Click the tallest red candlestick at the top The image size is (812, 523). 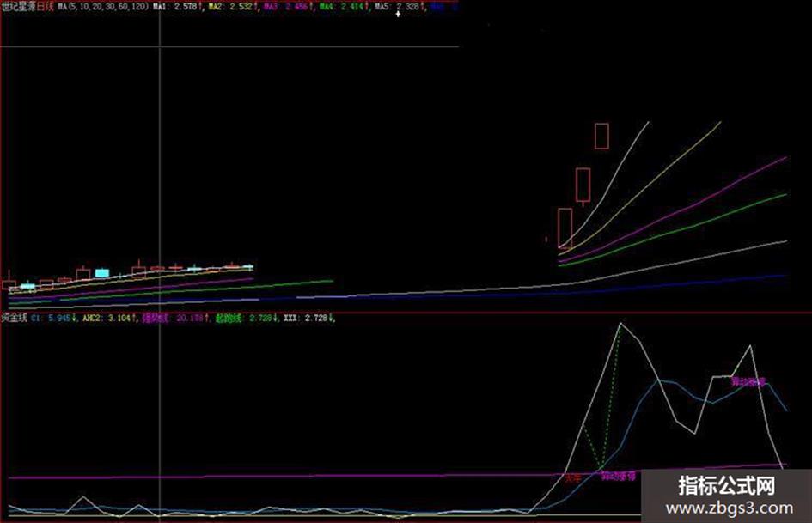[x=601, y=137]
